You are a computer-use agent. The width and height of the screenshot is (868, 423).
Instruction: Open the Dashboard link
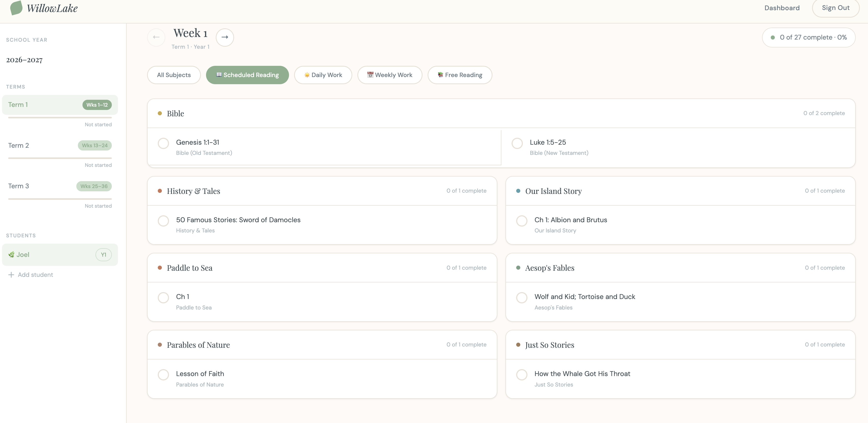click(782, 8)
